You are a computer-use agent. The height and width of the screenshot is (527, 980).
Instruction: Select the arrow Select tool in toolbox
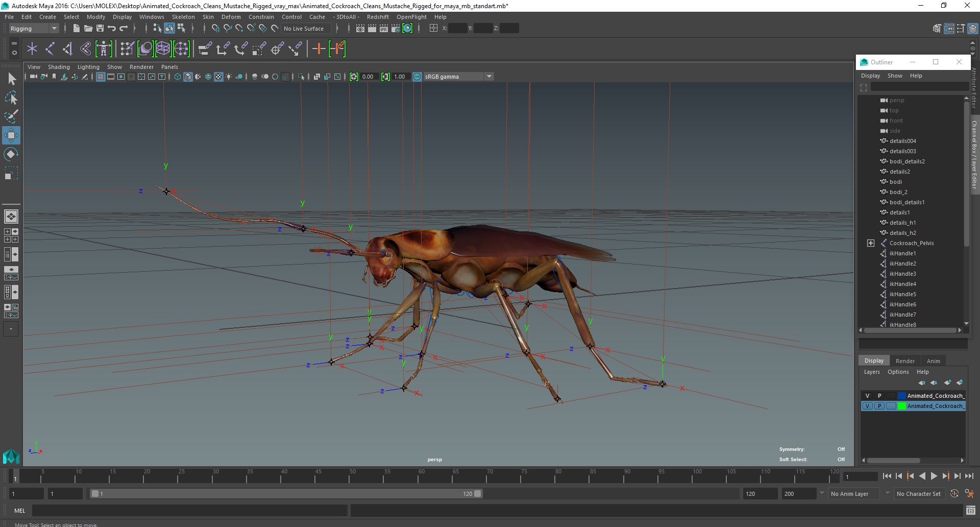[11, 79]
